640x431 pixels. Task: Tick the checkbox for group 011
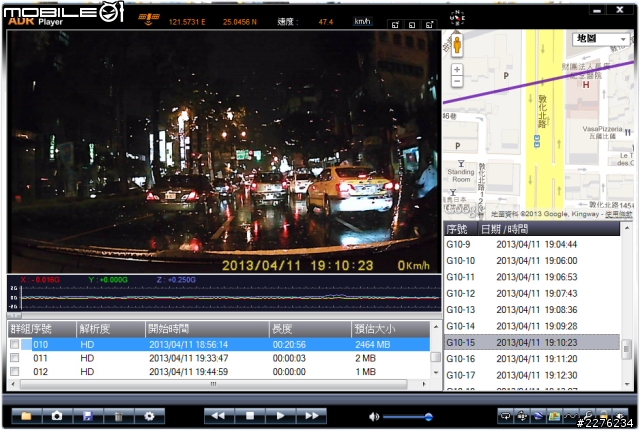click(x=15, y=358)
